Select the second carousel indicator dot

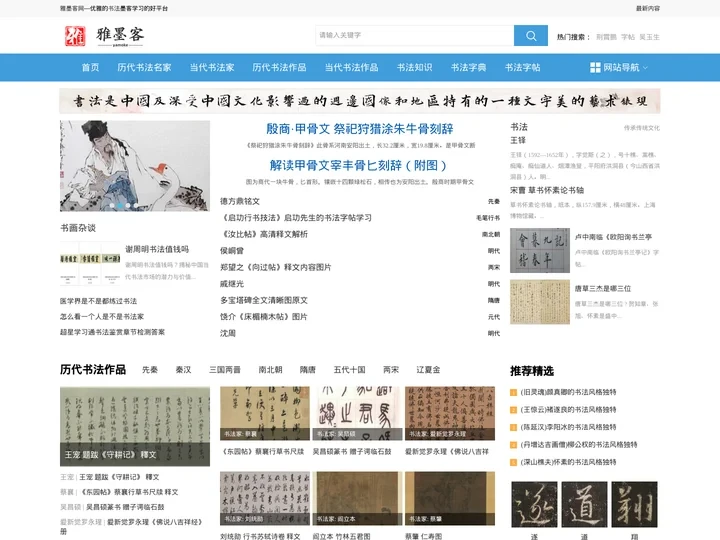point(120,205)
